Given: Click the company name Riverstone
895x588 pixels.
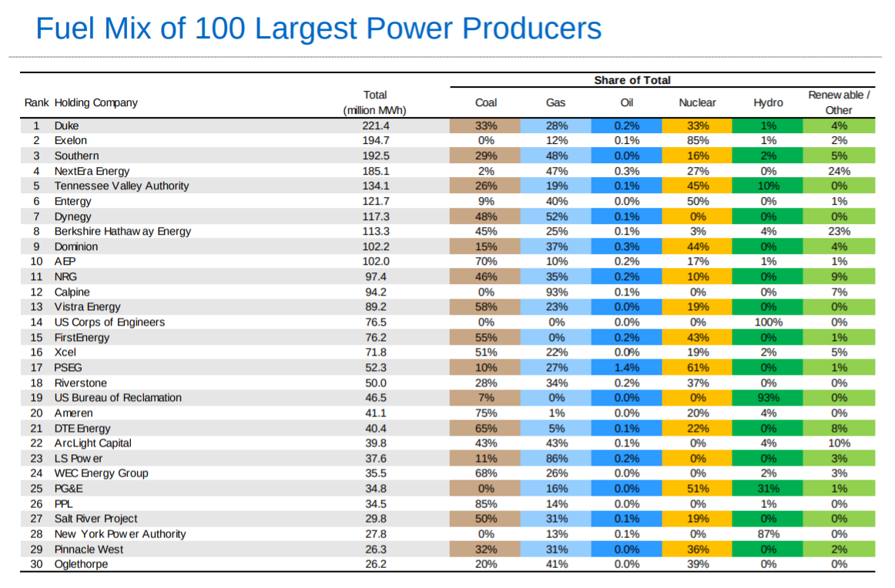Looking at the screenshot, I should [80, 383].
